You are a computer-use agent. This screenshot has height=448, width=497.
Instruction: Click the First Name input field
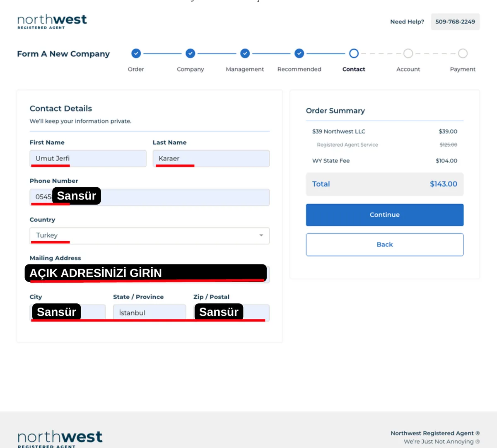coord(88,158)
